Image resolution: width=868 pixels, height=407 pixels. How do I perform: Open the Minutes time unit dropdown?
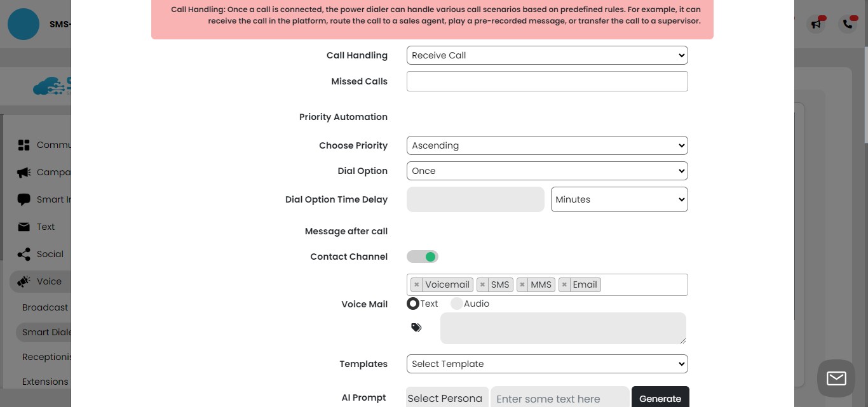(x=619, y=199)
